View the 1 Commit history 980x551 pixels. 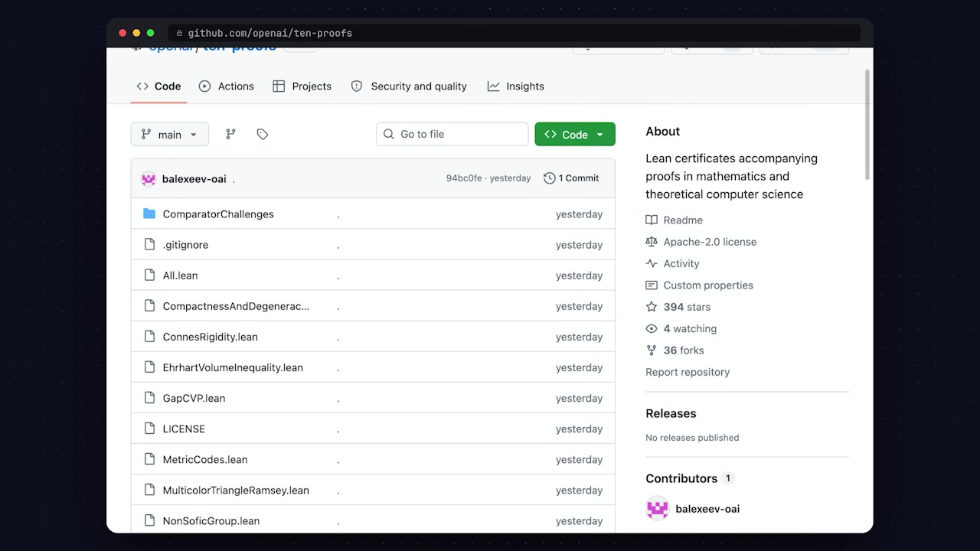(x=571, y=178)
